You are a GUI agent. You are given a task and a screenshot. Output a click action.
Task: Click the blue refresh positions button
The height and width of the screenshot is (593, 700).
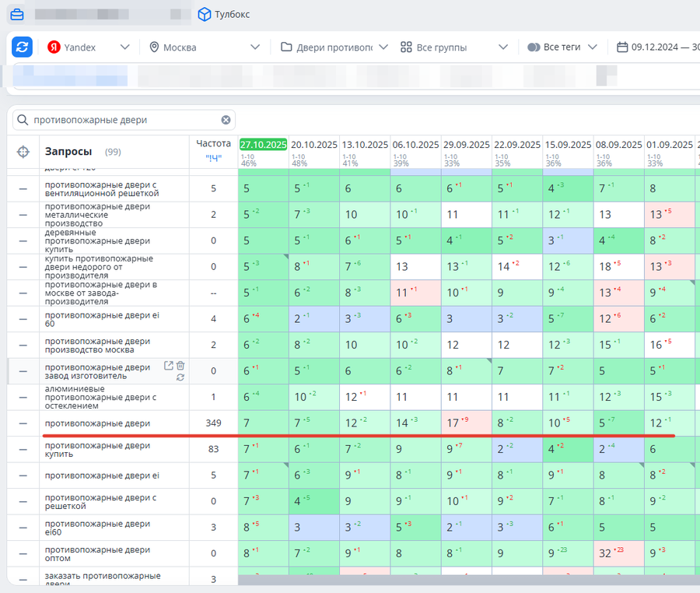click(x=22, y=47)
